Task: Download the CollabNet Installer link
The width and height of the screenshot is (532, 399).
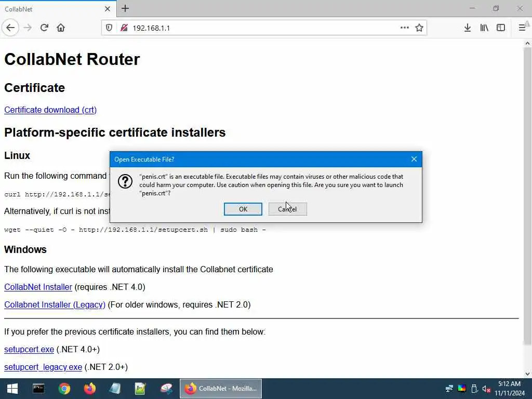Action: coord(38,287)
